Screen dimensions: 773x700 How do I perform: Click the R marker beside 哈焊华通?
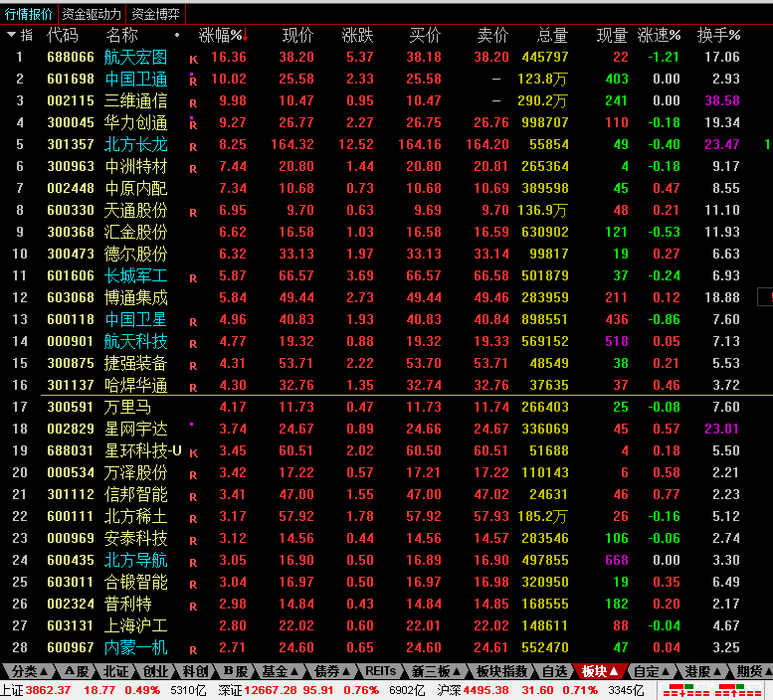click(193, 388)
